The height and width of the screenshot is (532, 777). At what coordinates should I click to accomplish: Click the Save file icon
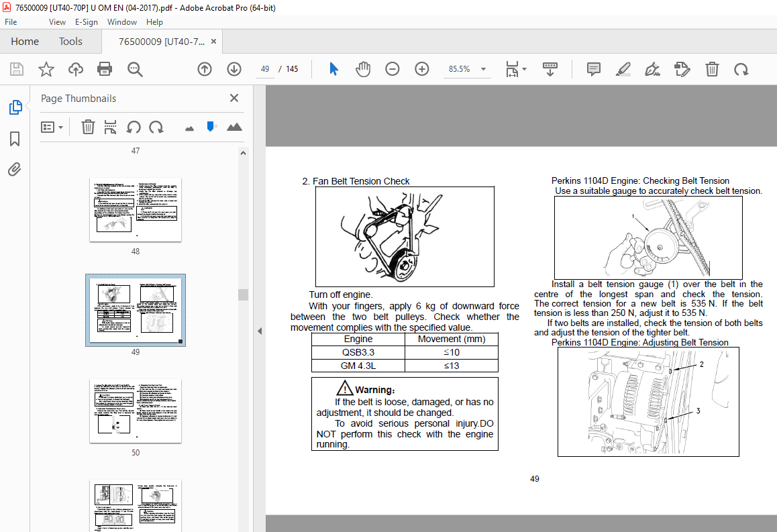pos(17,69)
